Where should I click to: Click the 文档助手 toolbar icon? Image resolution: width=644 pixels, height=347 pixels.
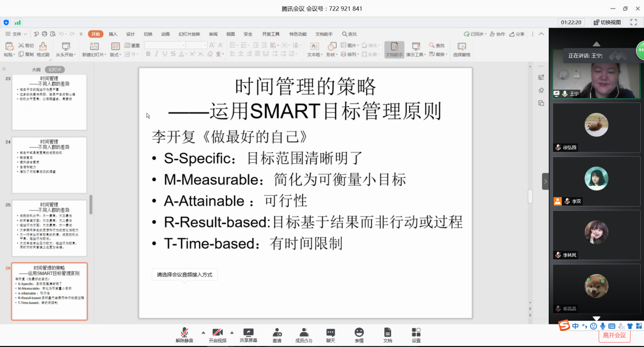click(x=394, y=49)
